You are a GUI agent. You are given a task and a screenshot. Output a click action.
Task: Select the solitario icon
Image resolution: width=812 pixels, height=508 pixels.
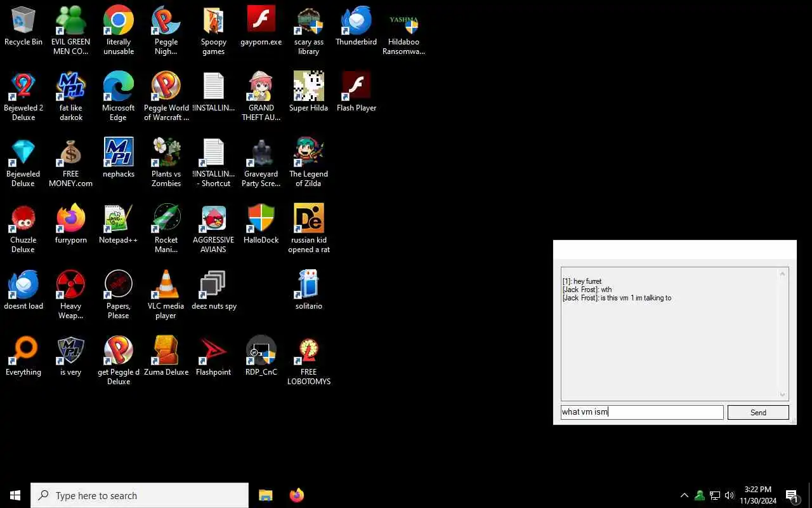[309, 290]
